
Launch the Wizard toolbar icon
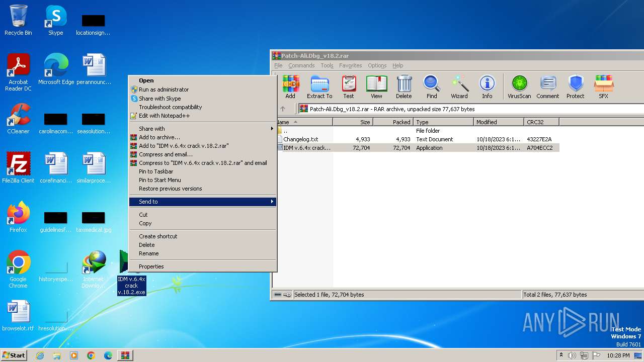tap(459, 87)
